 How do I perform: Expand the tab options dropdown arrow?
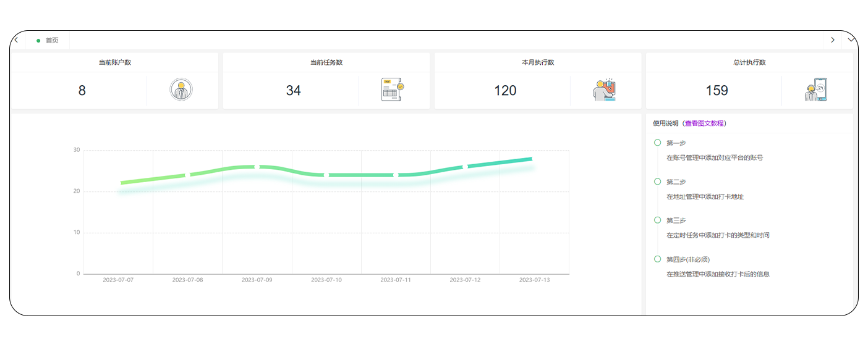tap(851, 40)
